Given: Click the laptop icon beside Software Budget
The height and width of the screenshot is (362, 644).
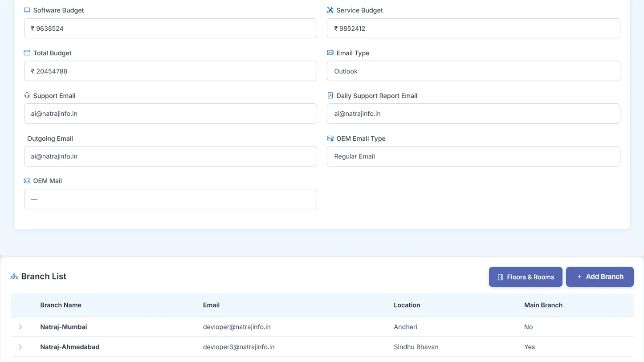Looking at the screenshot, I should (x=27, y=10).
